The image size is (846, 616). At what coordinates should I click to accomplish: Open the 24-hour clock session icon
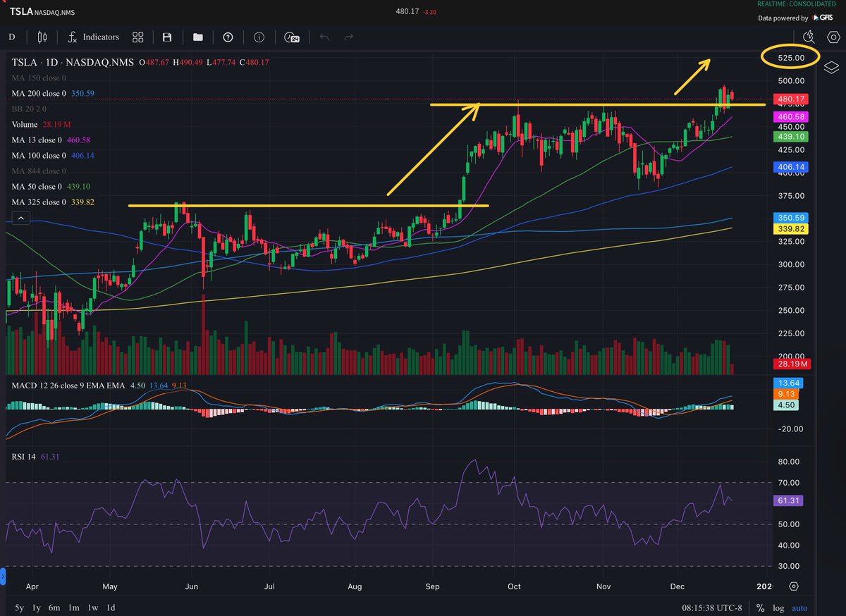(x=292, y=37)
